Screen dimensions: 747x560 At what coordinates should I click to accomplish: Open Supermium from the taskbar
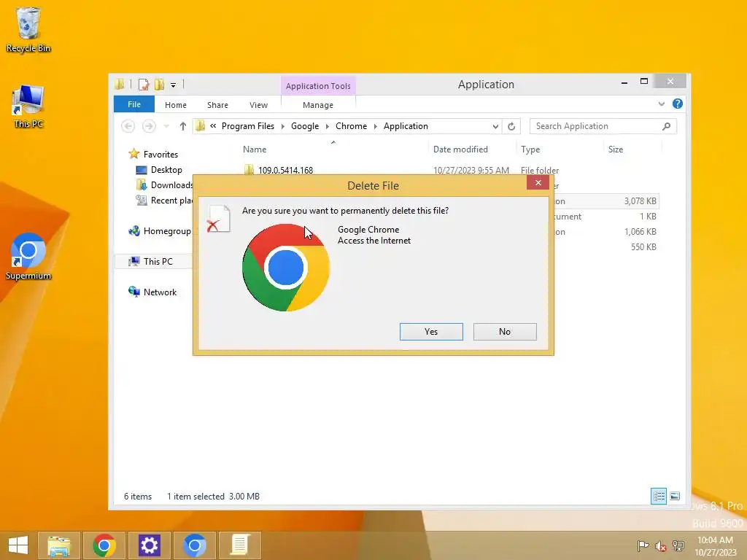click(194, 545)
